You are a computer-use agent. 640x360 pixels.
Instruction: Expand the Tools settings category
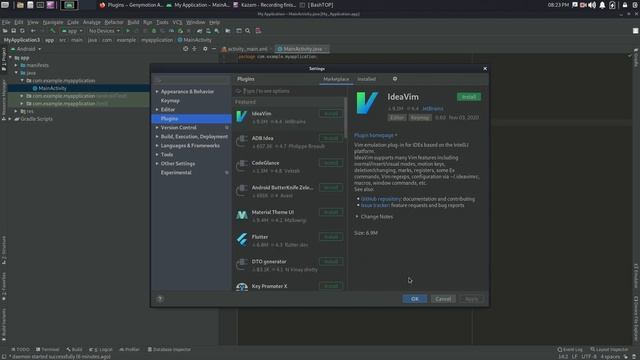click(157, 154)
